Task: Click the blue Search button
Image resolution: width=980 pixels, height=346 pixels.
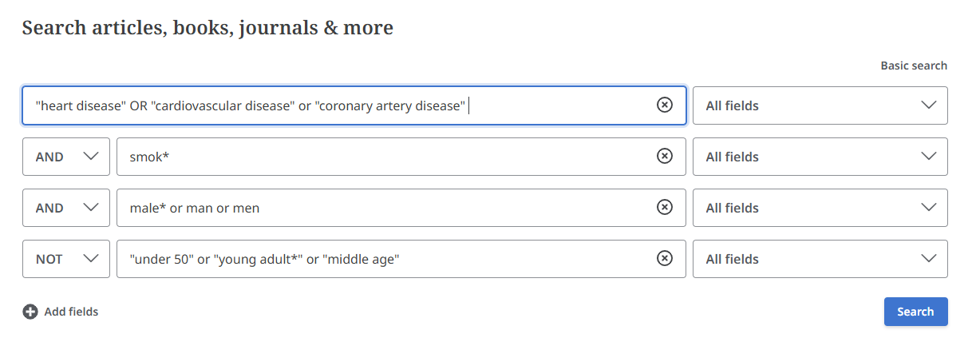Action: [x=915, y=312]
